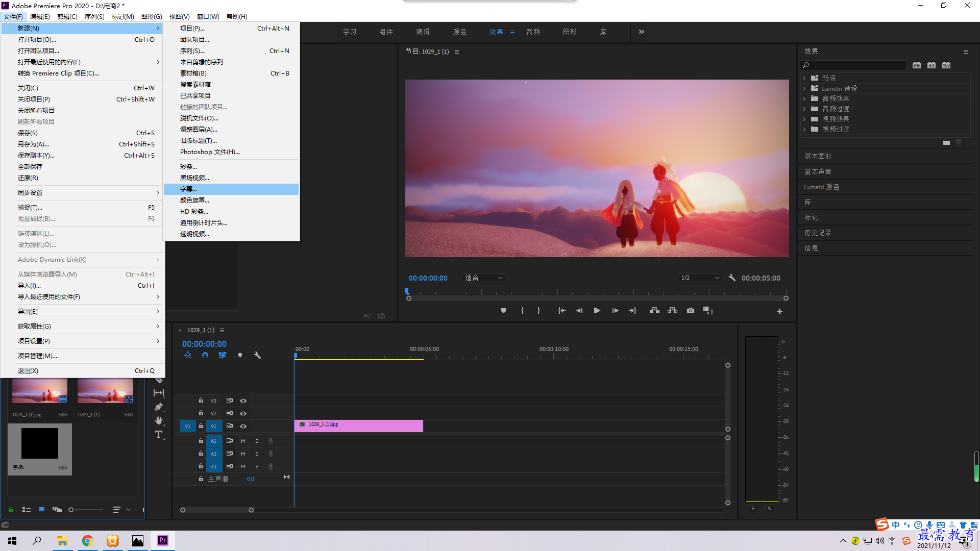Click the Add Marker icon in Program monitor

click(x=503, y=311)
